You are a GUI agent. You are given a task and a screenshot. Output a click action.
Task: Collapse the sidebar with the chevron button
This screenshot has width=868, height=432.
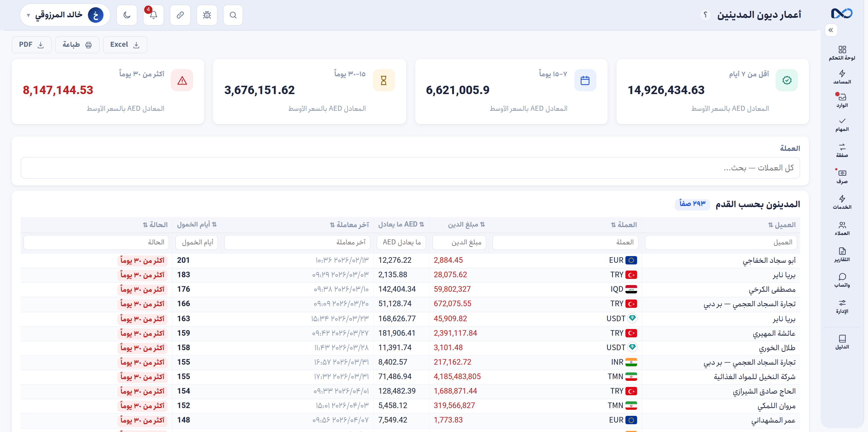pos(831,30)
